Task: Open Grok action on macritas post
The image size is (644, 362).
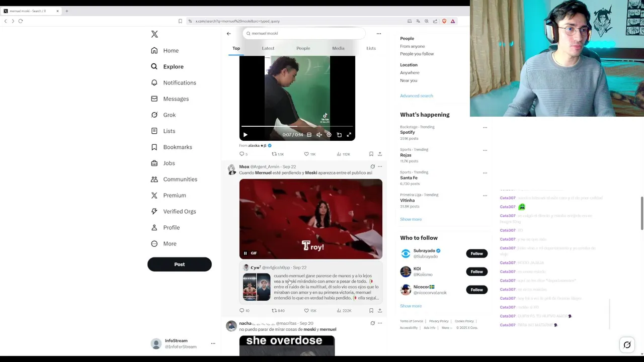Action: (372, 323)
